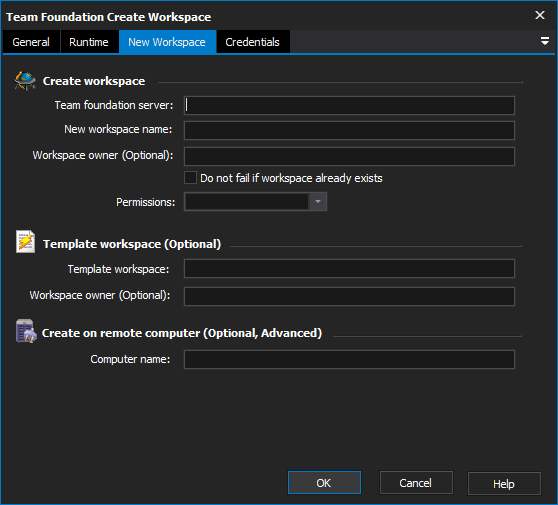The width and height of the screenshot is (558, 505).
Task: Focus the Team foundation server field
Action: coord(349,105)
